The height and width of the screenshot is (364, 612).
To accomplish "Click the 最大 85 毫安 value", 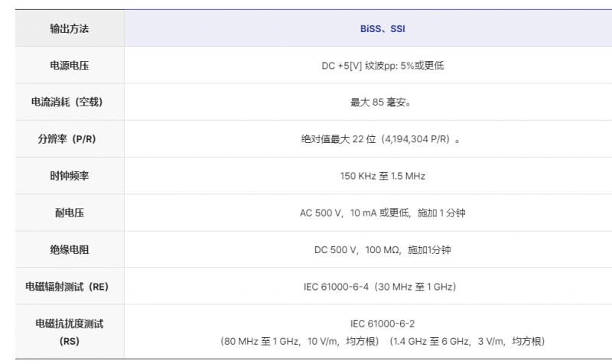I will click(382, 102).
